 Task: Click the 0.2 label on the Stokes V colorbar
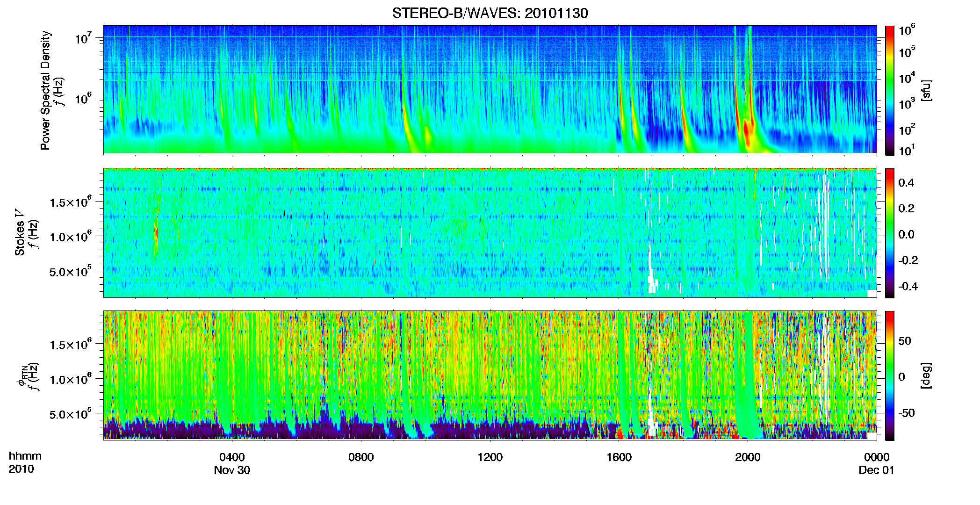[x=906, y=209]
